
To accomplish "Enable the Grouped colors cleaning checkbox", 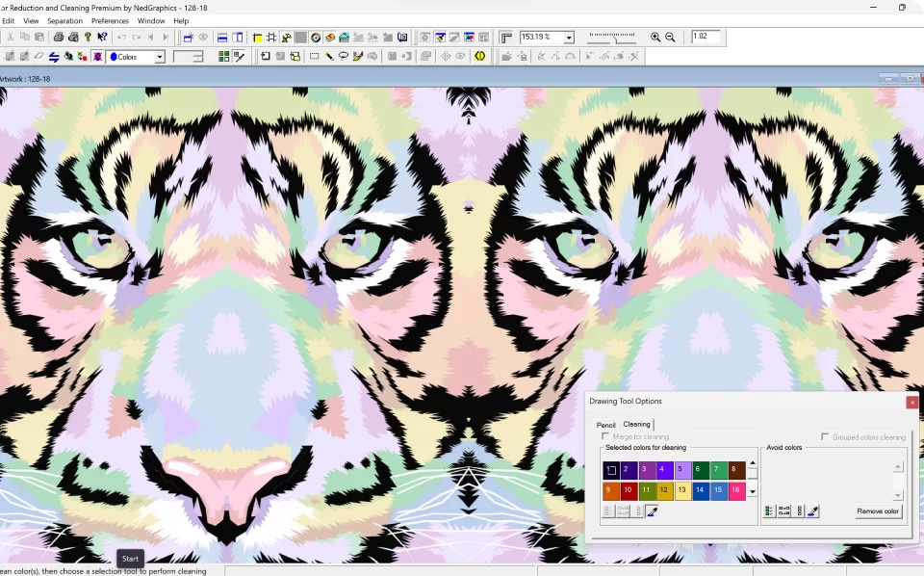I will (x=825, y=436).
